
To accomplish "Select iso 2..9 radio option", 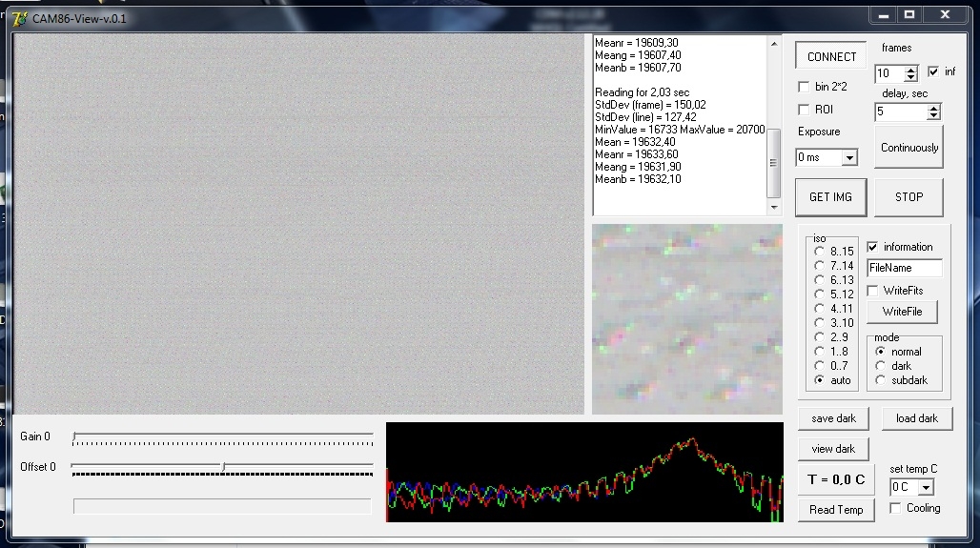I will coord(820,337).
